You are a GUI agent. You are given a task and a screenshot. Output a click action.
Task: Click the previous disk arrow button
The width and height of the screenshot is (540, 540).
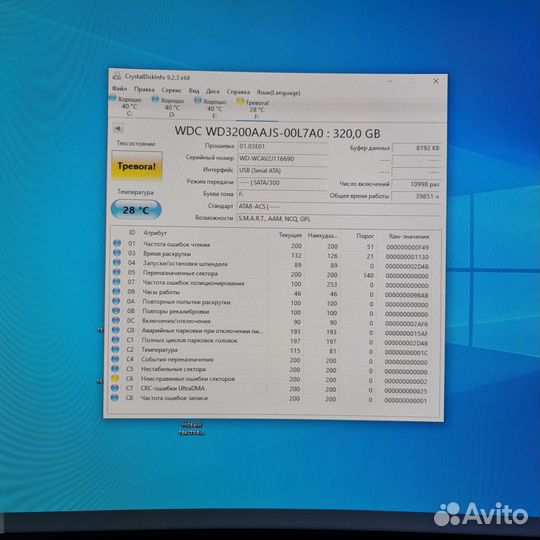118,128
